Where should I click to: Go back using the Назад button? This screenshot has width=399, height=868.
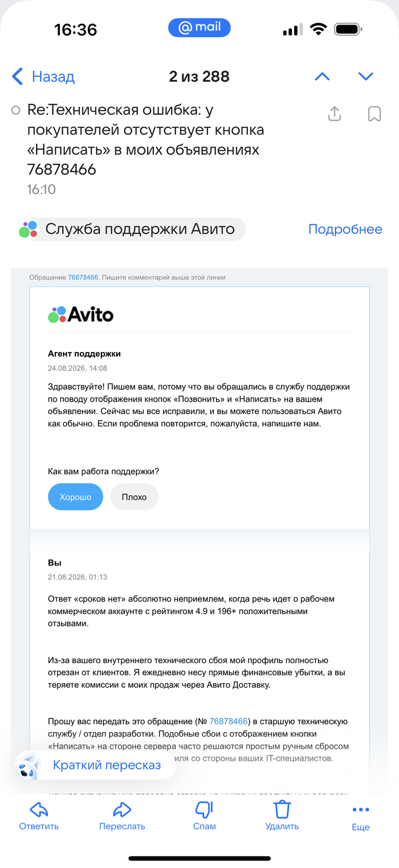pyautogui.click(x=43, y=76)
